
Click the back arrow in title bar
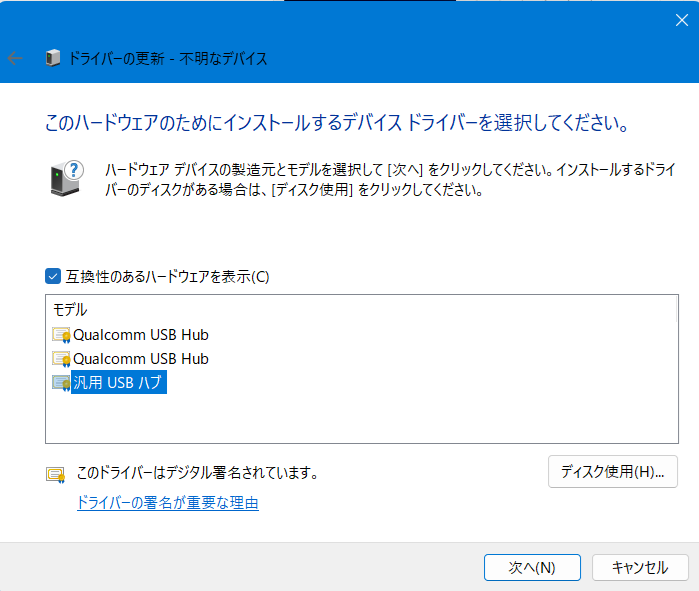pyautogui.click(x=15, y=58)
